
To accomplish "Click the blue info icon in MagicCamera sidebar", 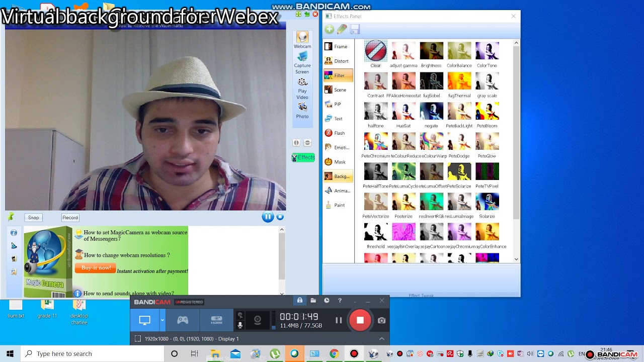I will coord(14,233).
